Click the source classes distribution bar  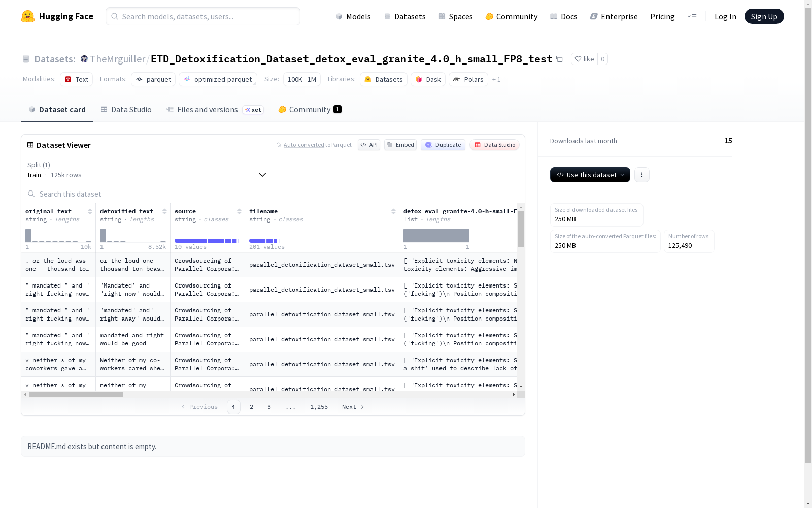coord(207,240)
